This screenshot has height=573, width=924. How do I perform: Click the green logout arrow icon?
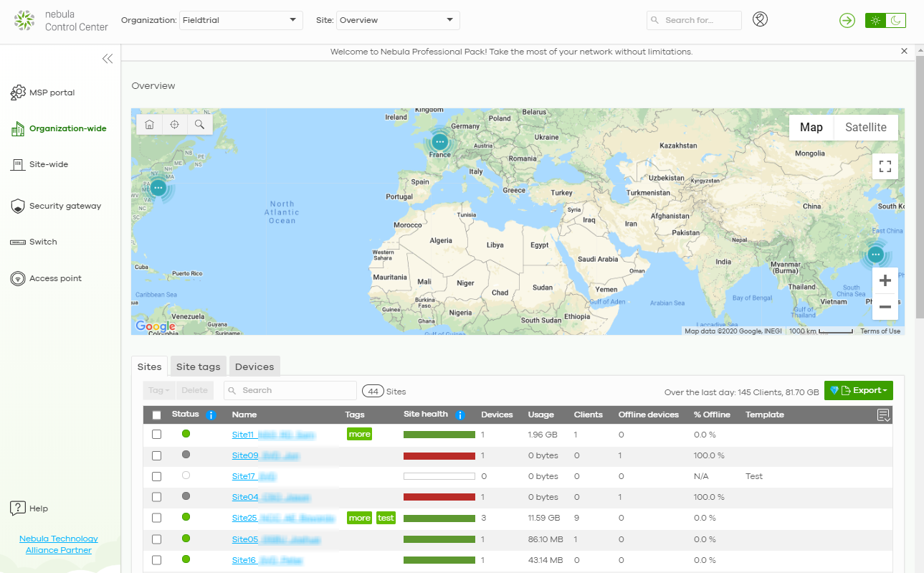click(x=847, y=21)
